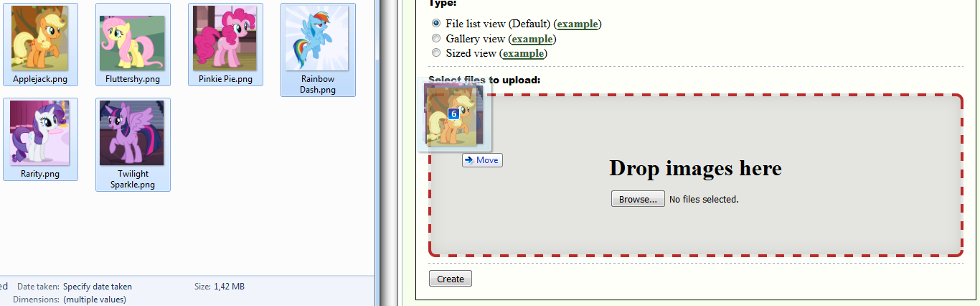
Task: Click the Rarity.png file name label
Action: click(x=40, y=174)
